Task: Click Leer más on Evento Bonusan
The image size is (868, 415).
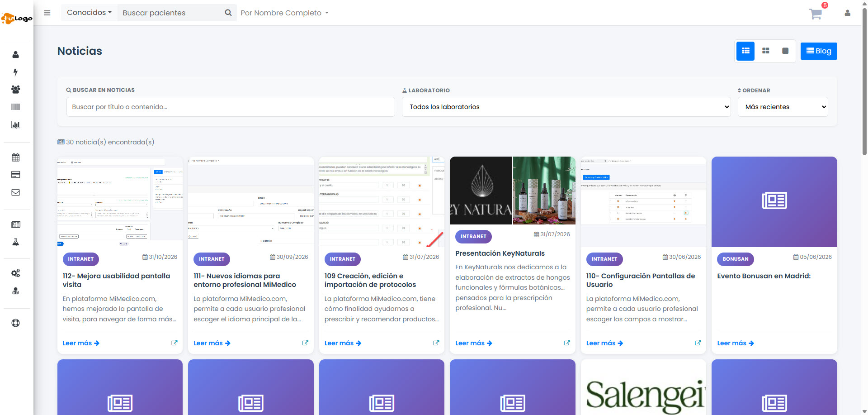Action: click(x=736, y=343)
